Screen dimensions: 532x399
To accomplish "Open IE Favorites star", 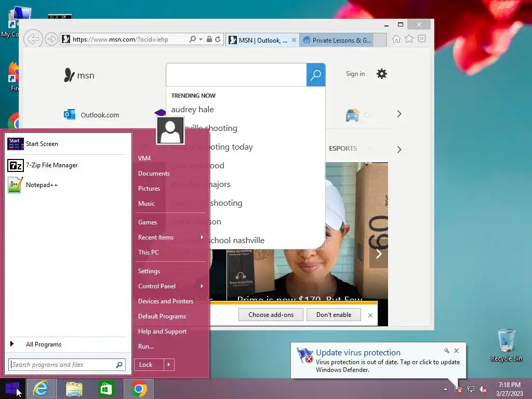I will point(409,38).
